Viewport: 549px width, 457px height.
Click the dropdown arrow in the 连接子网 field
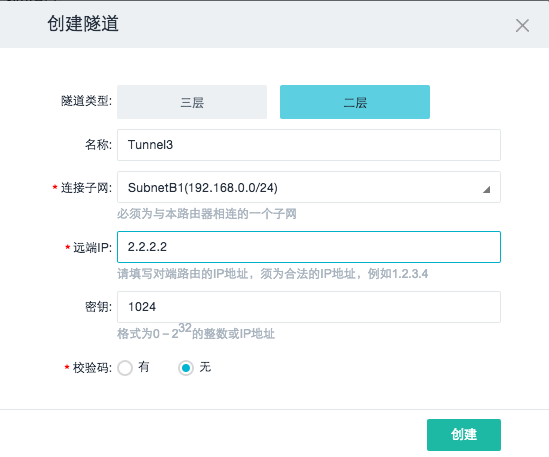click(486, 190)
